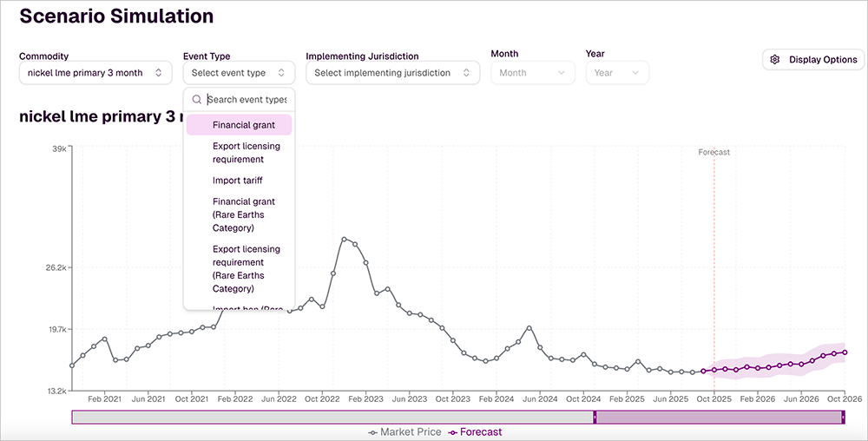Toggle Forecast series in legend
Image resolution: width=868 pixels, height=441 pixels.
pyautogui.click(x=475, y=432)
